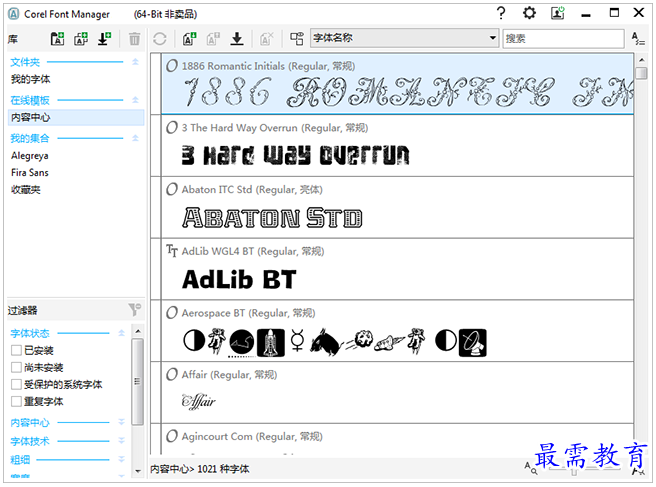Click OpenType icon of Abaton ITC Std
This screenshot has height=487, width=656.
pos(172,190)
